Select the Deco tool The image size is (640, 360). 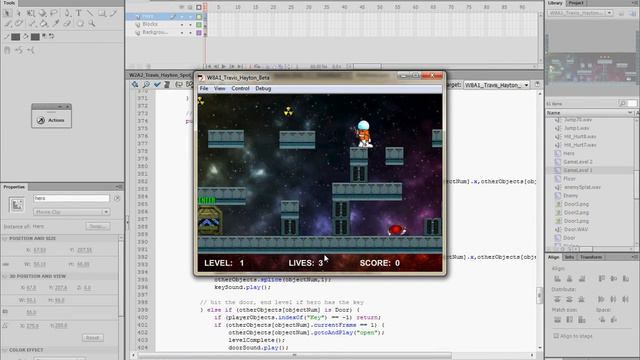point(19,24)
